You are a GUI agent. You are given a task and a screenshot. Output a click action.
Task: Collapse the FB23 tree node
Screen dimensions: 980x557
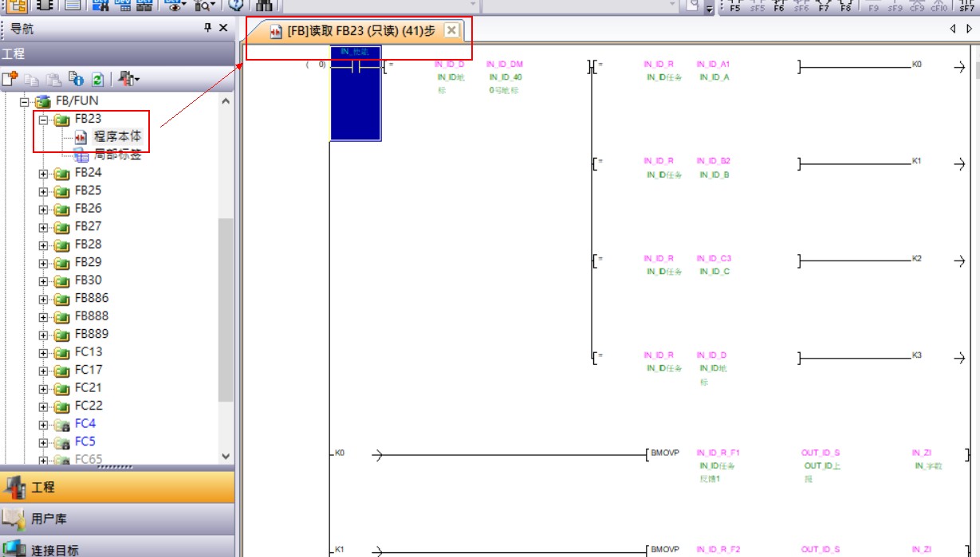[44, 120]
